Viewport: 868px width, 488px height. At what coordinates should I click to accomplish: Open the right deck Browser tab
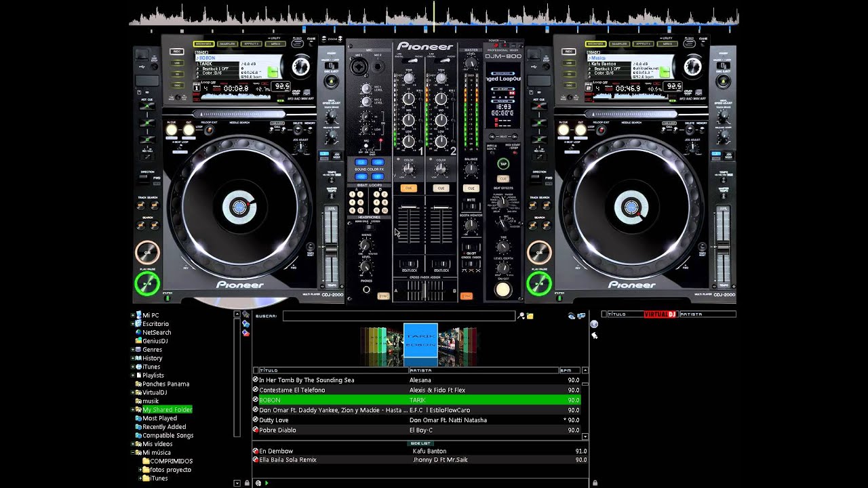[597, 43]
